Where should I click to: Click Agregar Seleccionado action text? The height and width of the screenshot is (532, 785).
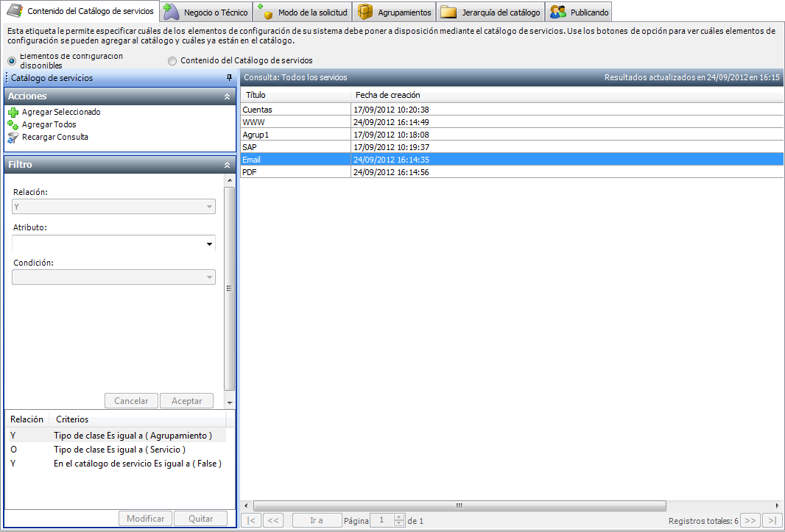61,112
